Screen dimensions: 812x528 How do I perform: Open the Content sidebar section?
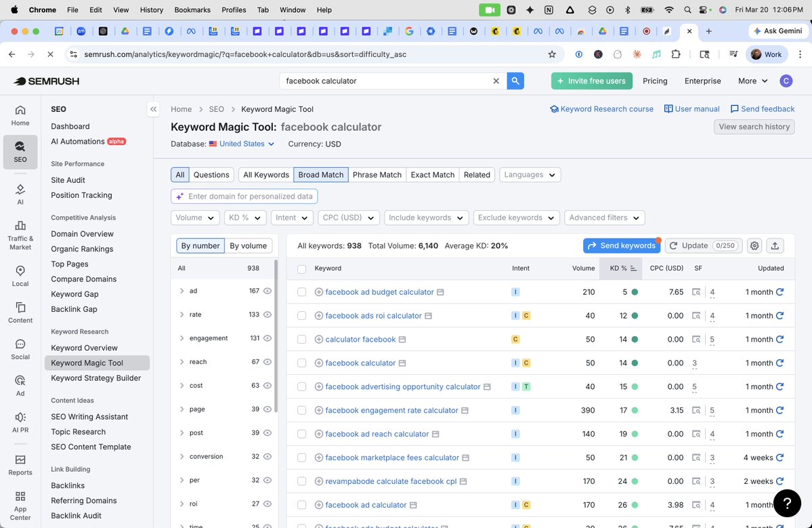pyautogui.click(x=20, y=313)
